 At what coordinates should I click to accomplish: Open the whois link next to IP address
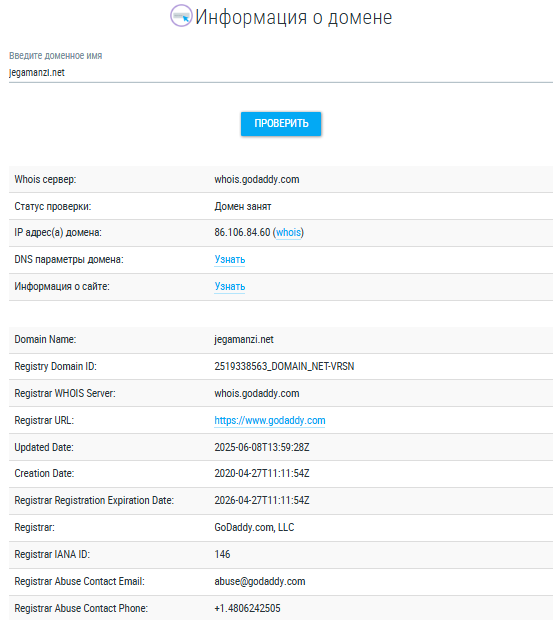(x=288, y=232)
